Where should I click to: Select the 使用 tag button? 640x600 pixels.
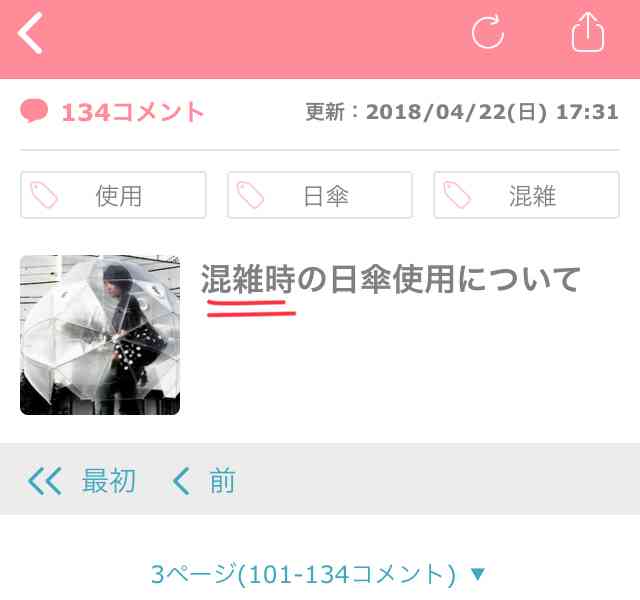point(113,195)
